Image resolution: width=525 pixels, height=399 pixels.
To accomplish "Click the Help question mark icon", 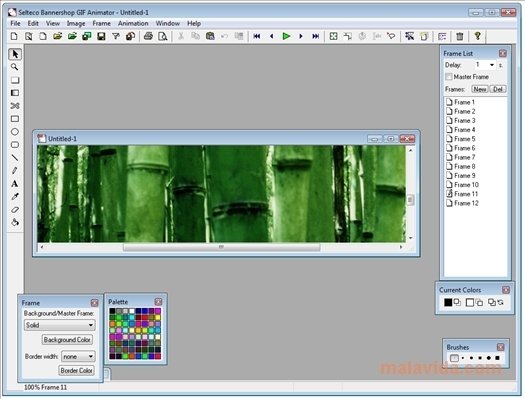I will click(478, 36).
